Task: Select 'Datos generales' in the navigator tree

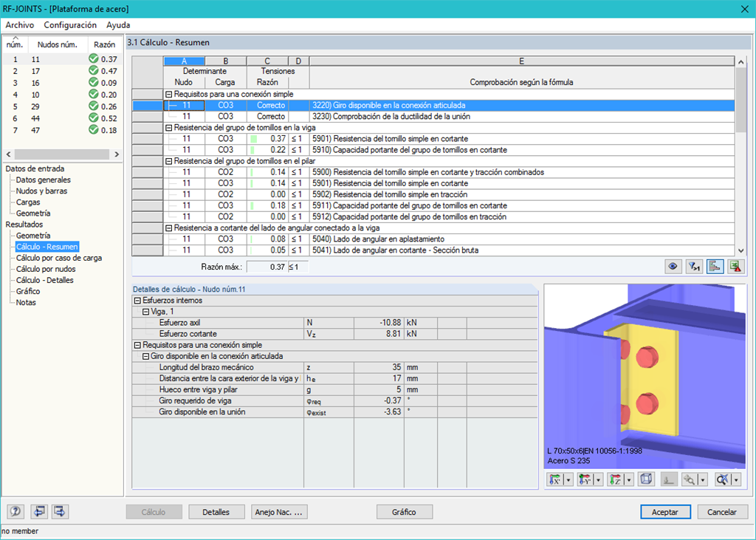Action: tap(44, 180)
